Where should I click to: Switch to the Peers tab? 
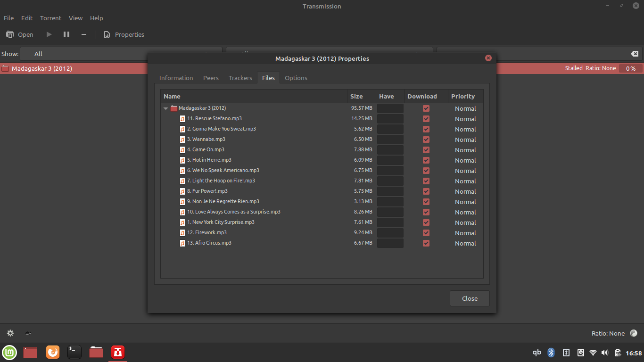pos(211,78)
